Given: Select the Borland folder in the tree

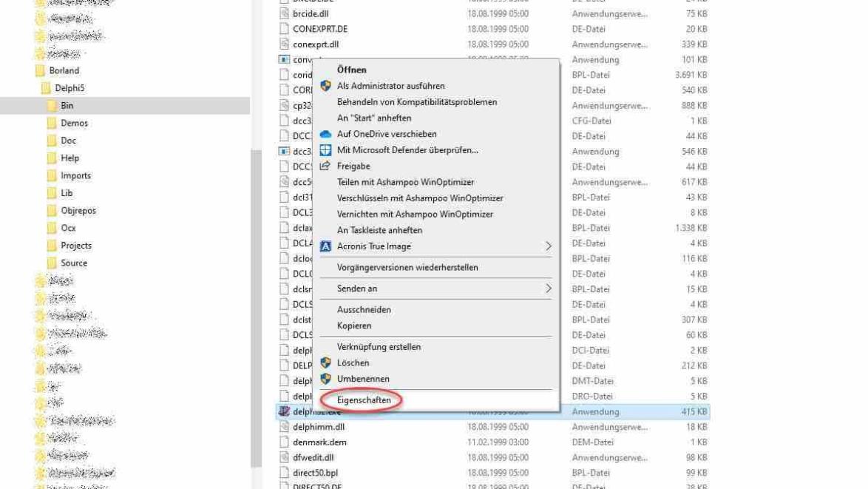Looking at the screenshot, I should tap(64, 70).
